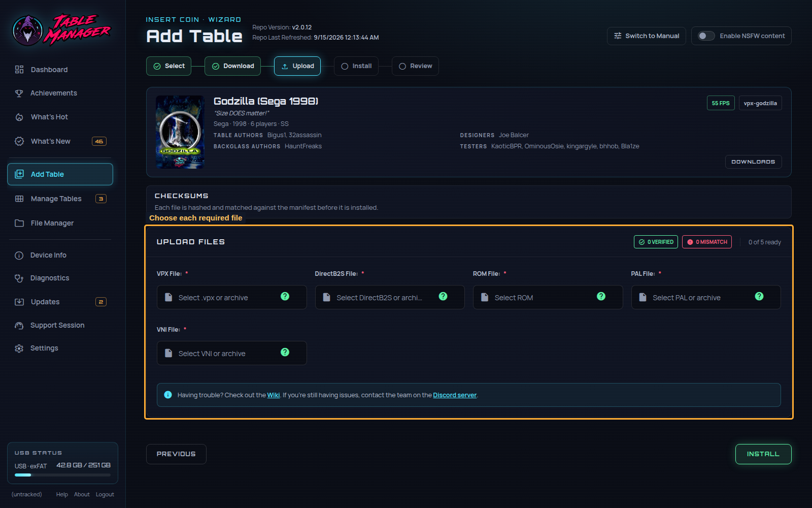
Task: Click the What's Hot flame icon
Action: [19, 117]
